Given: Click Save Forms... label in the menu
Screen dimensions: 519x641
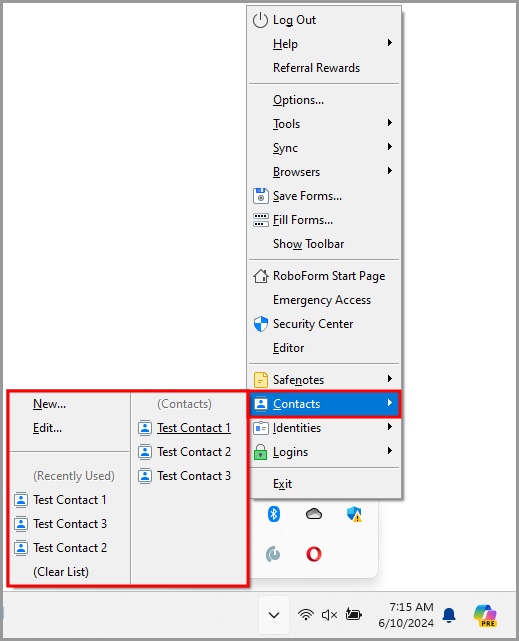Looking at the screenshot, I should coord(307,196).
